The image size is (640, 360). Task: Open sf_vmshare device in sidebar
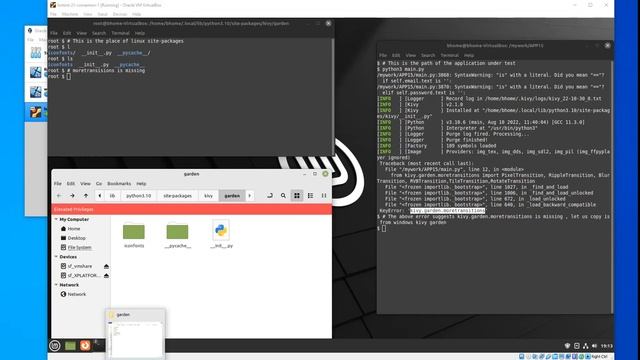coord(80,267)
